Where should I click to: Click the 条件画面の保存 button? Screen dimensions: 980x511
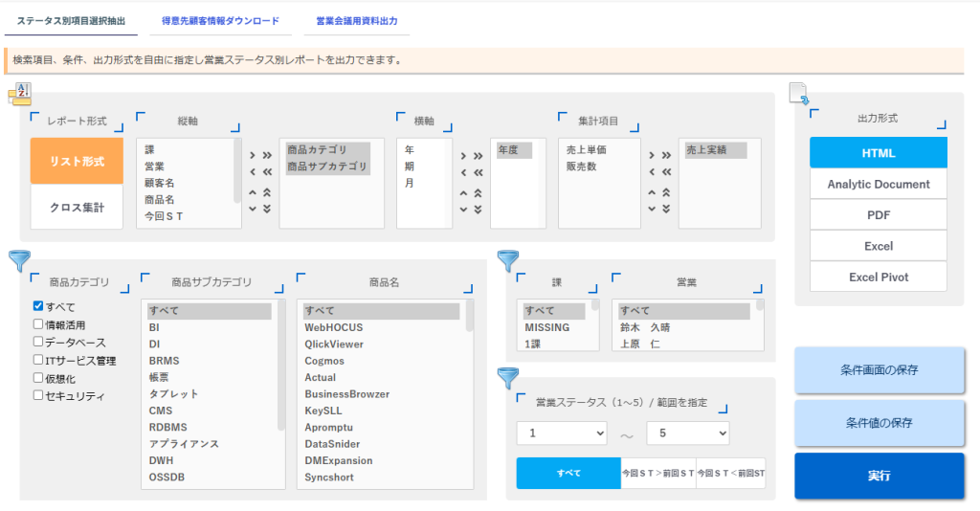coord(879,370)
